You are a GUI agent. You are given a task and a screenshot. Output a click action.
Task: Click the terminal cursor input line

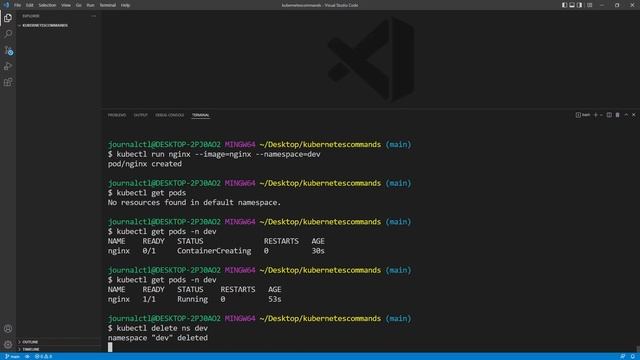[110, 347]
